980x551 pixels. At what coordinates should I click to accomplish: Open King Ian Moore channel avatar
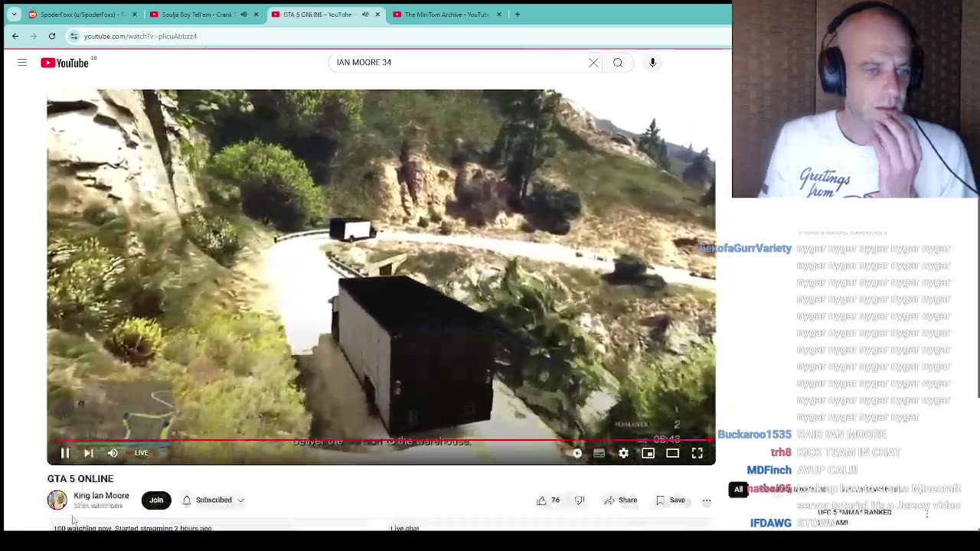pyautogui.click(x=57, y=500)
